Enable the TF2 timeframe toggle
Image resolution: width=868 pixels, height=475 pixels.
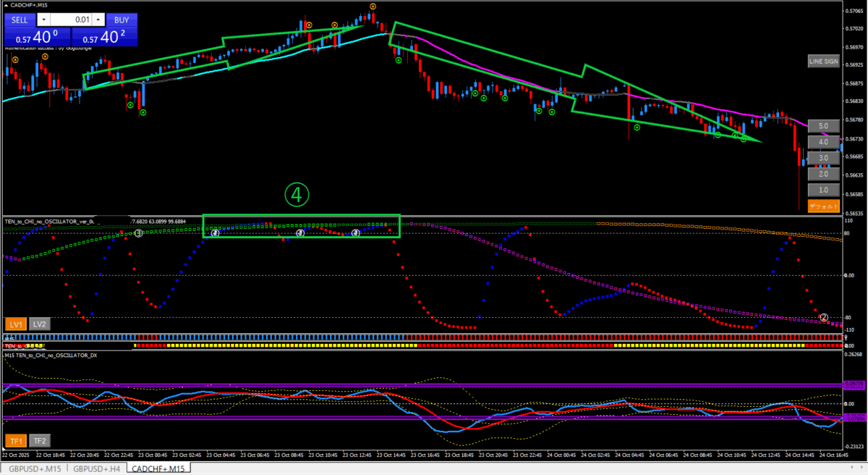coord(40,440)
